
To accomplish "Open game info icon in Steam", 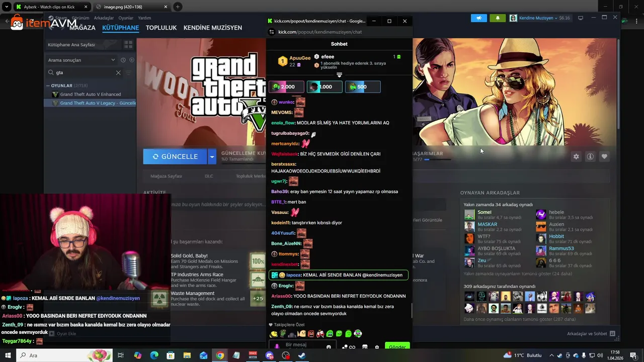I will [590, 156].
